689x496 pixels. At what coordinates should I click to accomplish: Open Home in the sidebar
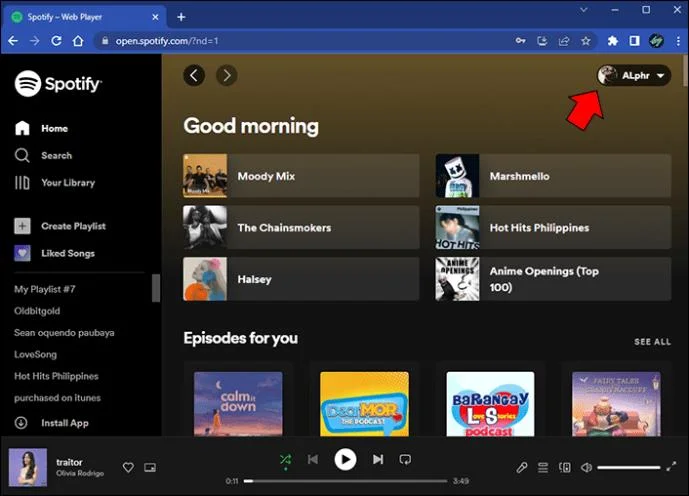[x=41, y=128]
